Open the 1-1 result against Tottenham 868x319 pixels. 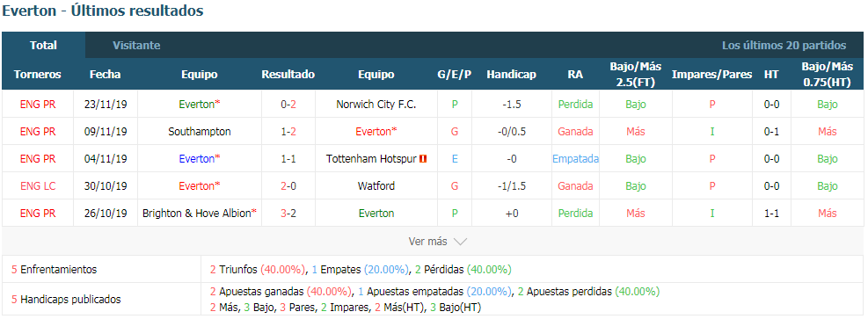click(x=288, y=159)
